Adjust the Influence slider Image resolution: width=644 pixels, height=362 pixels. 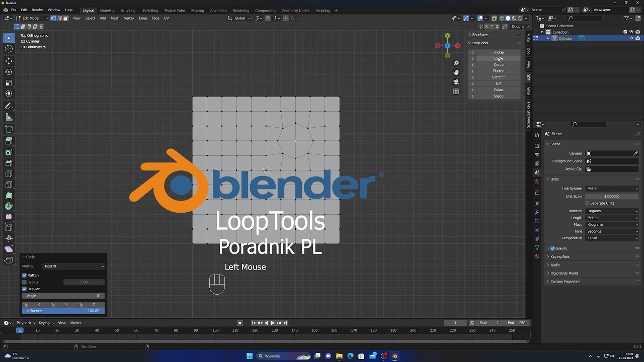(63, 311)
